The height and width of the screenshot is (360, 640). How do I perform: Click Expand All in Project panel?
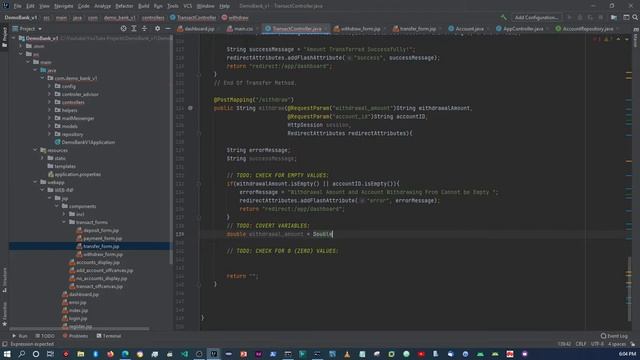pyautogui.click(x=134, y=29)
